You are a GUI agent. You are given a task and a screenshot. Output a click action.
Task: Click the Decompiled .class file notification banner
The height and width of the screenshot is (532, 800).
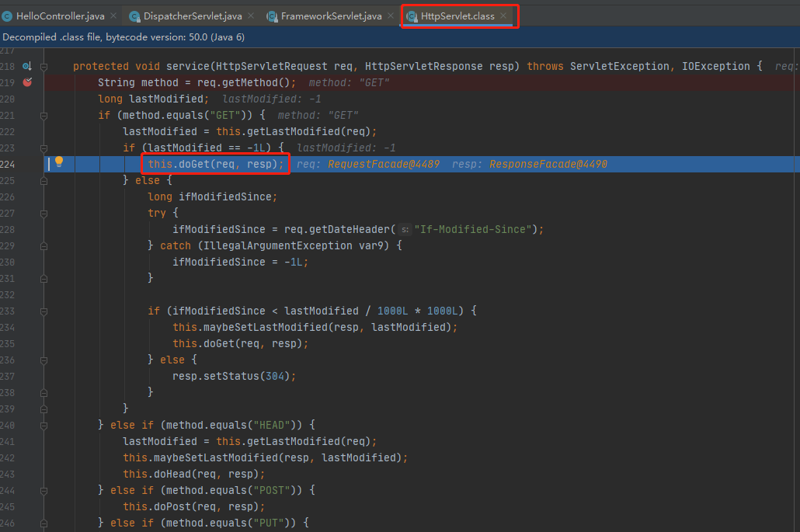point(124,37)
